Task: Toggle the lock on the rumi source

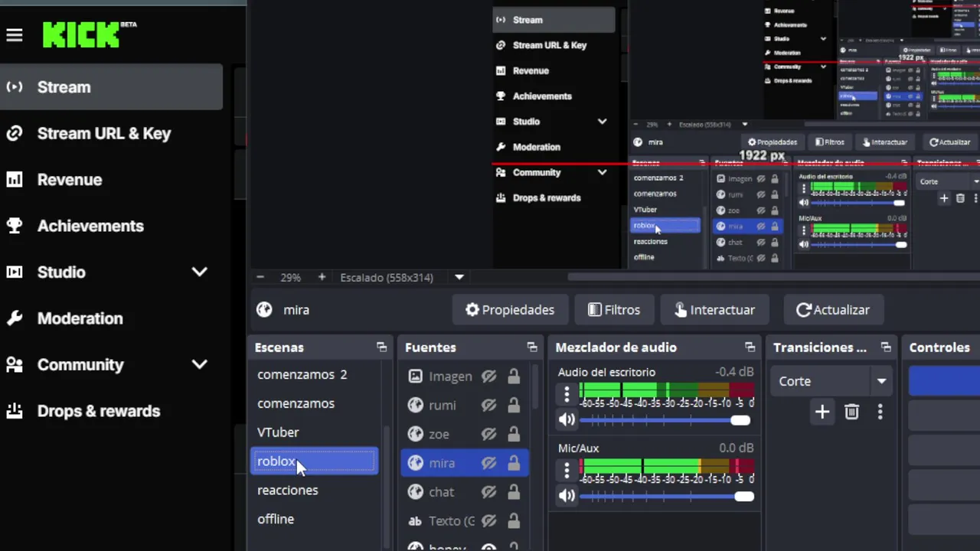Action: 514,405
